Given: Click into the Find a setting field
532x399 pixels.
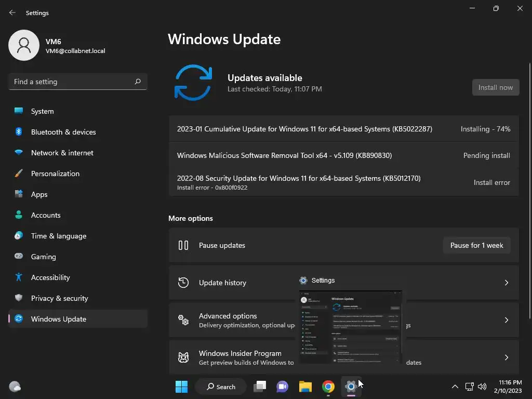Looking at the screenshot, I should [78, 82].
